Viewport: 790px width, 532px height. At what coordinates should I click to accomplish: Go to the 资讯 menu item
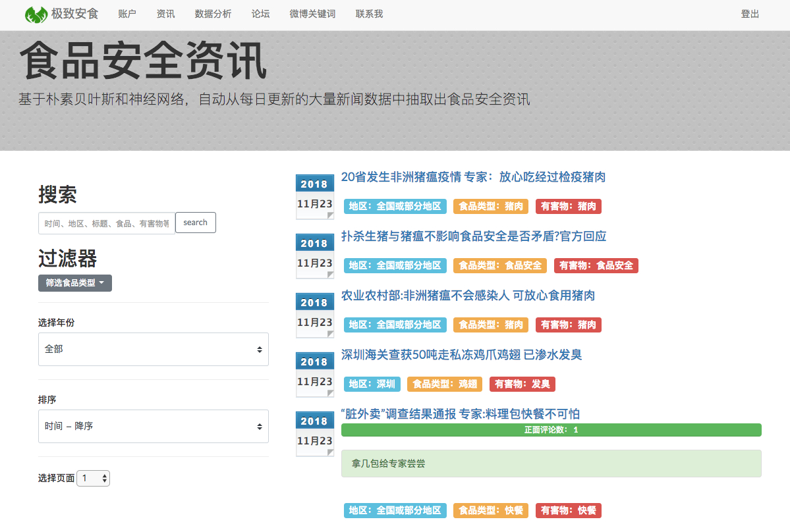pos(166,14)
